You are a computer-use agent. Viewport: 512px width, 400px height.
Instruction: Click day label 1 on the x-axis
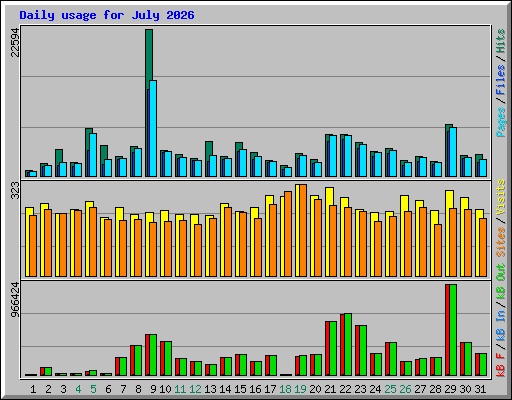pos(33,389)
